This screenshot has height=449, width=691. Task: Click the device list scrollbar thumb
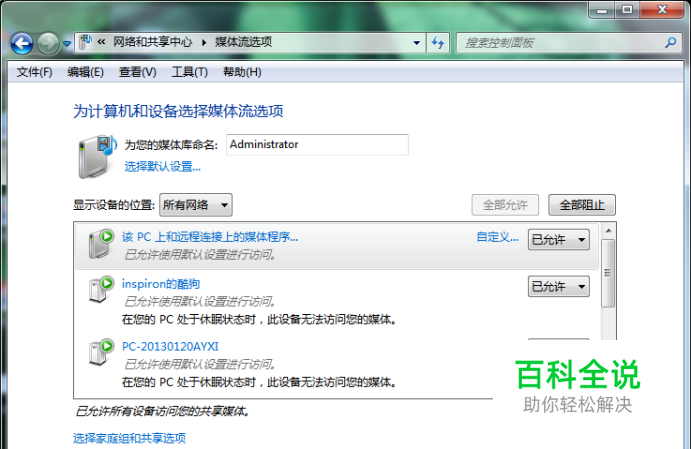pos(608,273)
